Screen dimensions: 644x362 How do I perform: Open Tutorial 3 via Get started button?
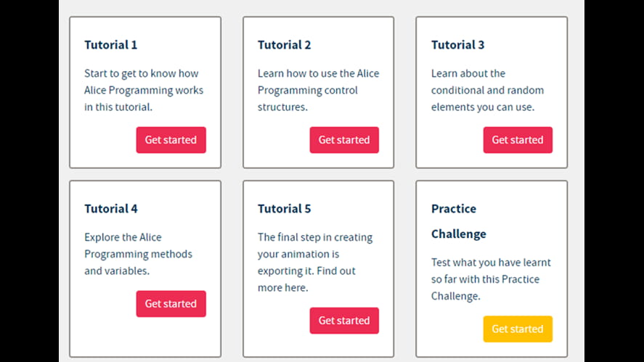[518, 140]
